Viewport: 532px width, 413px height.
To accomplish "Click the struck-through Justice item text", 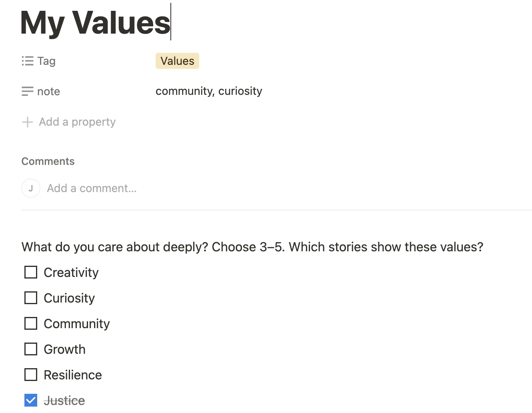I will [64, 401].
